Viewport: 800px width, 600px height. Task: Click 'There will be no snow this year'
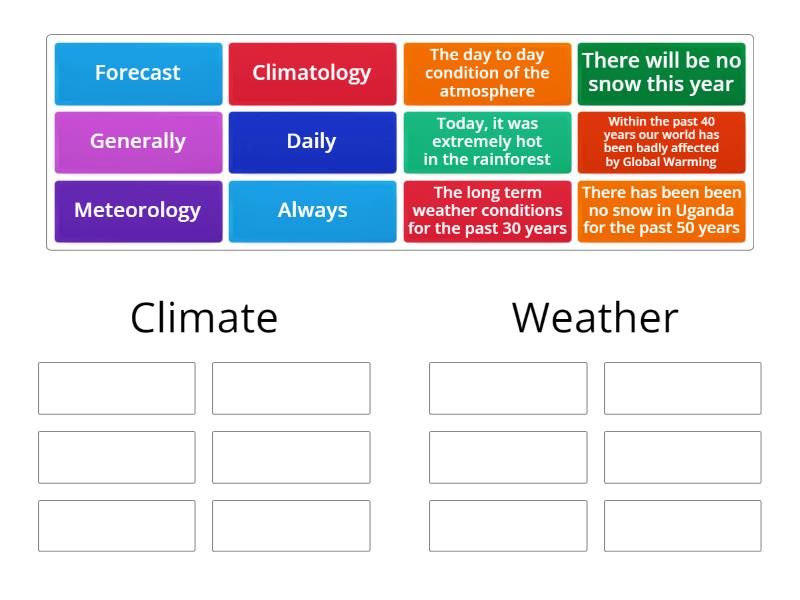coord(662,72)
